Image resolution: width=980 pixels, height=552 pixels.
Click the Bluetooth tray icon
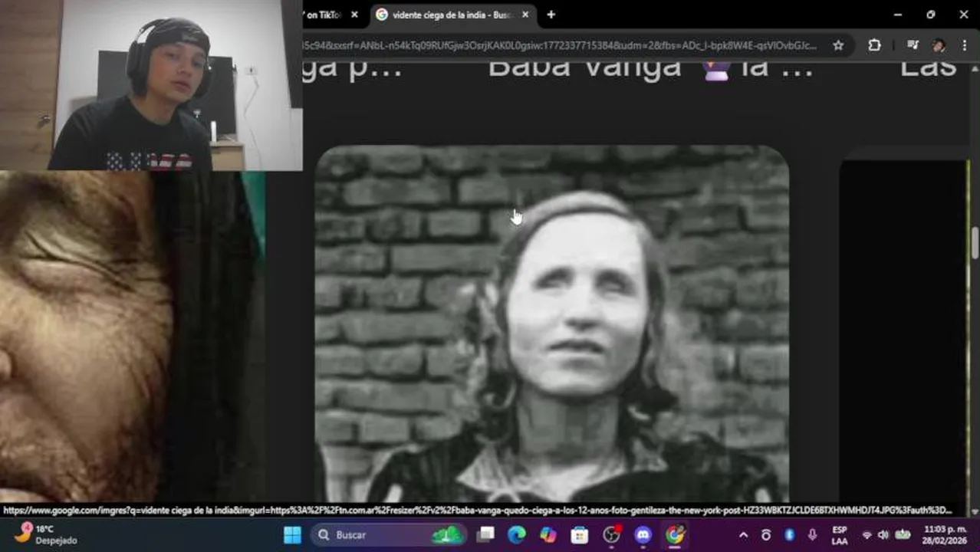(789, 535)
